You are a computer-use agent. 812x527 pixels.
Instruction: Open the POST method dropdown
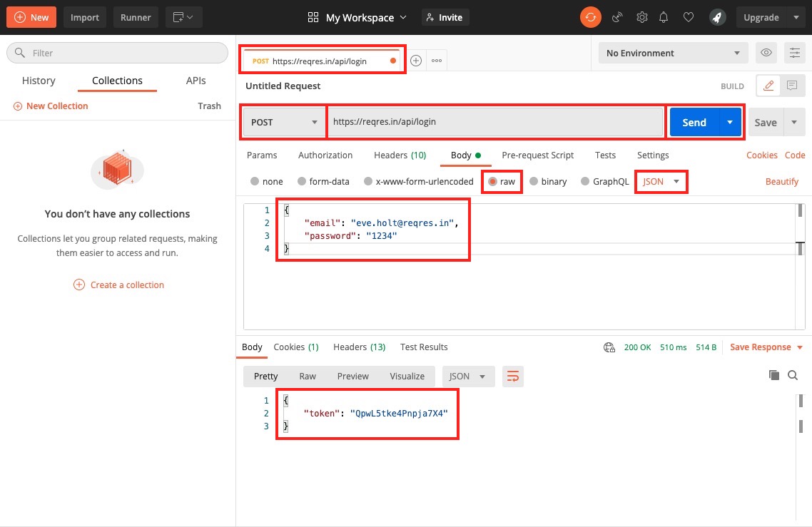click(283, 122)
